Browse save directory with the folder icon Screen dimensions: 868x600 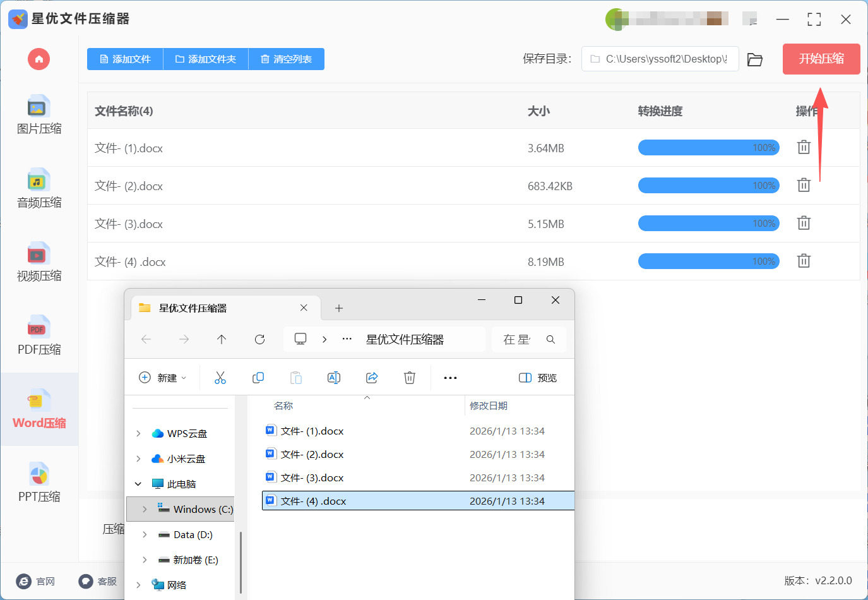755,59
